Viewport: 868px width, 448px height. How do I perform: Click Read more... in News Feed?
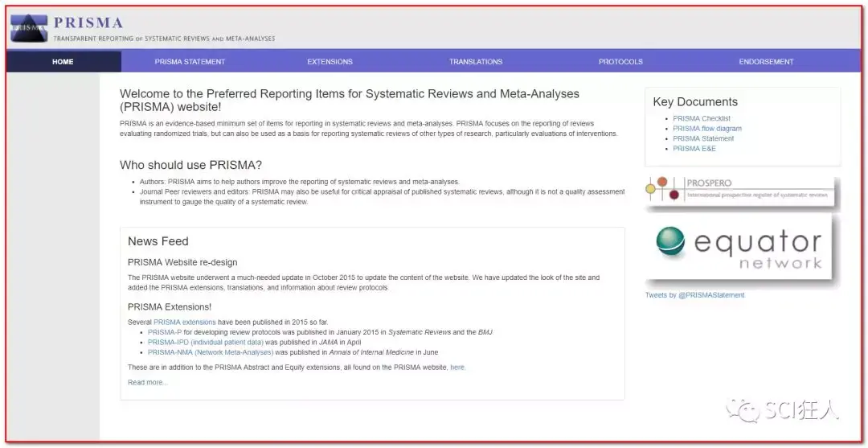pos(147,382)
